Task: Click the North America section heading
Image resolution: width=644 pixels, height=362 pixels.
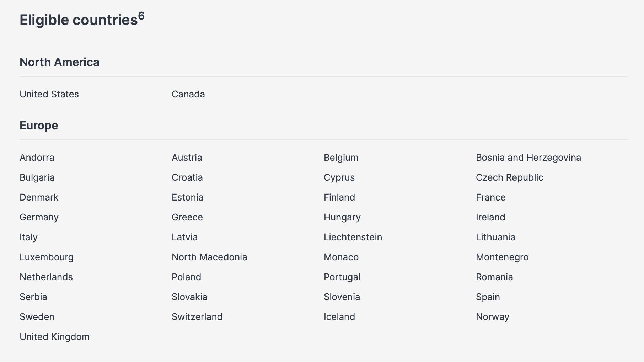Action: (59, 62)
